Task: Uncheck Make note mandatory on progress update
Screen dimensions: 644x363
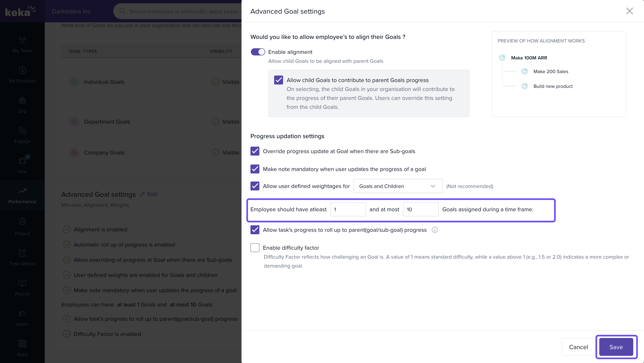Action: tap(255, 169)
